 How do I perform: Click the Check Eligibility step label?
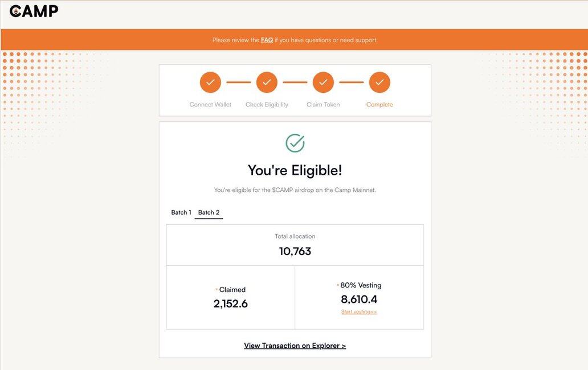pos(267,105)
